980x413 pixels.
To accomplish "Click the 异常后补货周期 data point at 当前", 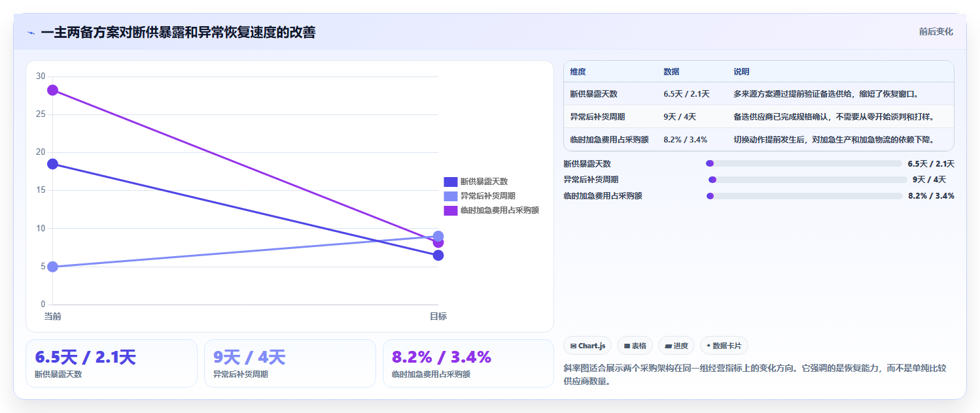I will pos(52,267).
